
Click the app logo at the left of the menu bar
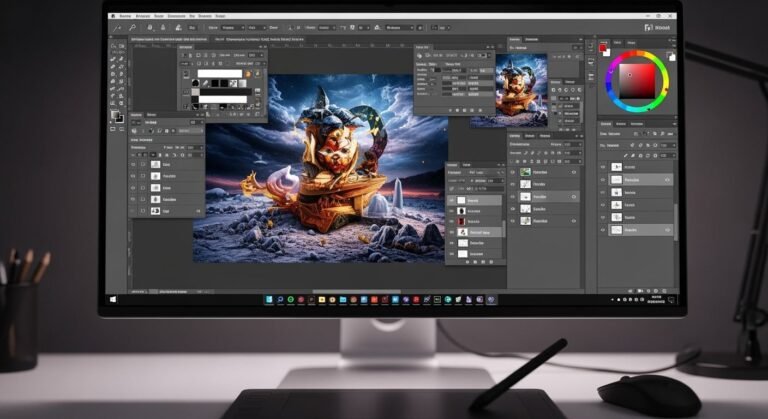[114, 16]
